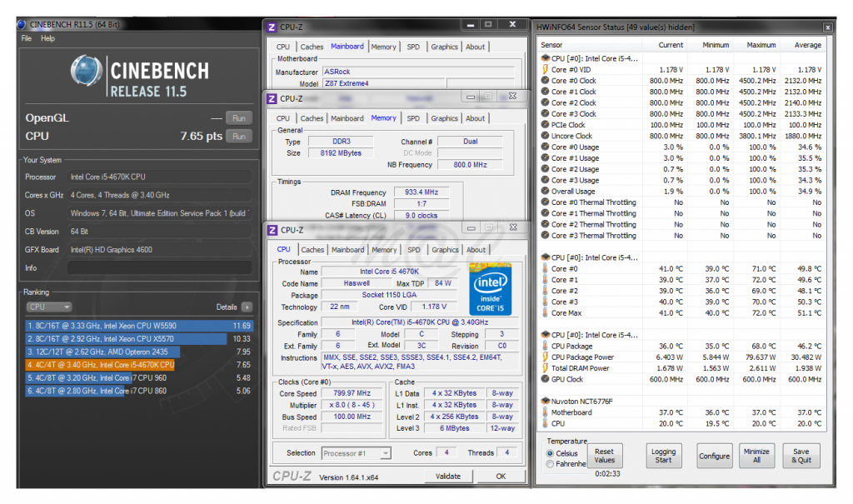Click the Cinebench Info input field
Viewport: 853px width, 504px height.
pyautogui.click(x=158, y=268)
